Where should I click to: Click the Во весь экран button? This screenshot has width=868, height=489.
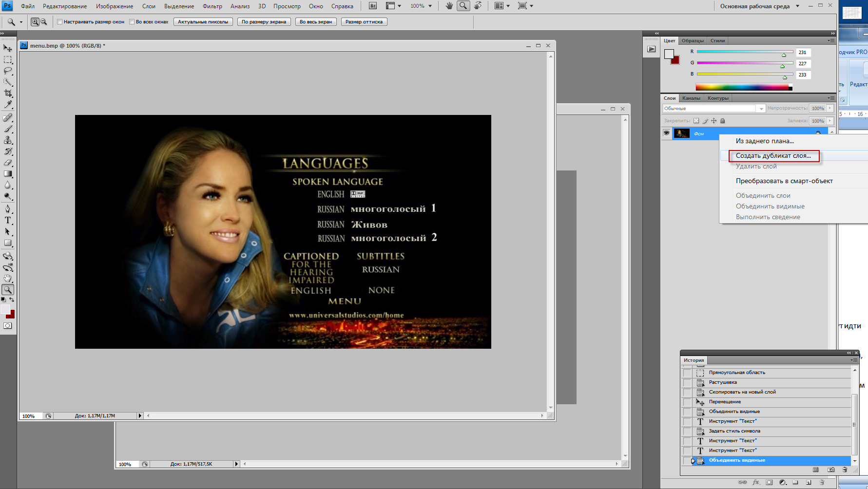(316, 21)
